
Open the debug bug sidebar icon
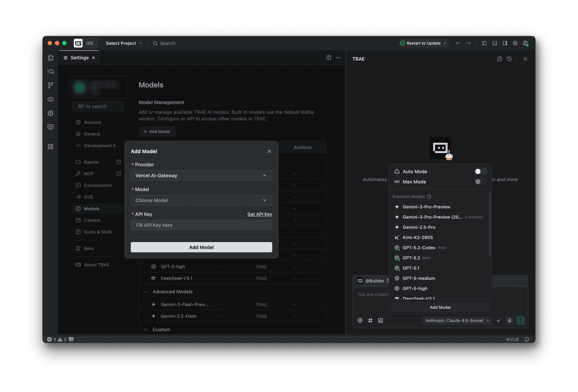click(51, 113)
